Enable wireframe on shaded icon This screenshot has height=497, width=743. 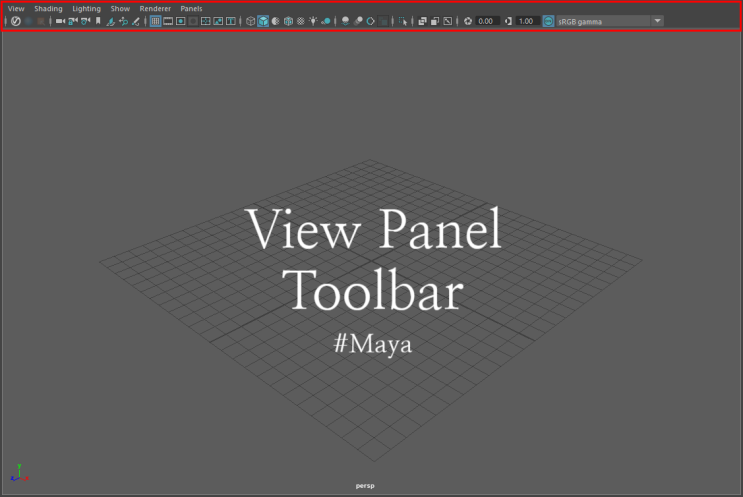click(x=288, y=21)
